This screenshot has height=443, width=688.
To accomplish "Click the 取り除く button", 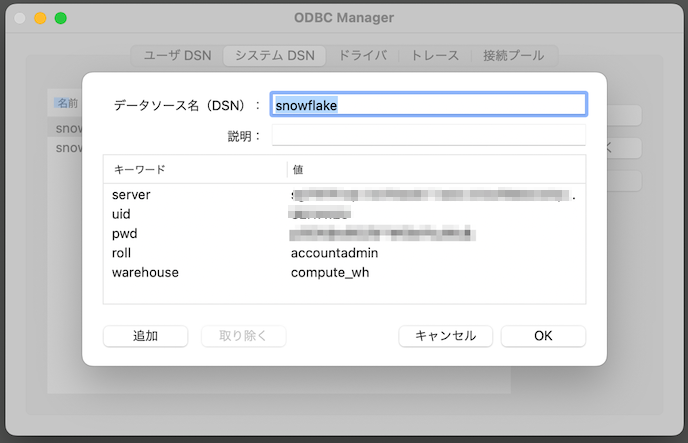I will tap(244, 336).
